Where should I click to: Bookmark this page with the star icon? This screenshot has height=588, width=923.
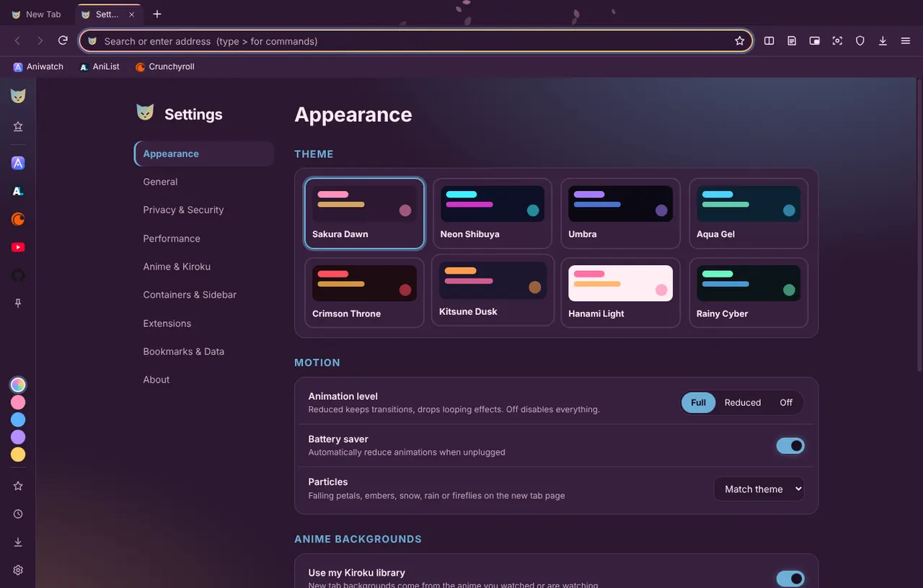[739, 41]
